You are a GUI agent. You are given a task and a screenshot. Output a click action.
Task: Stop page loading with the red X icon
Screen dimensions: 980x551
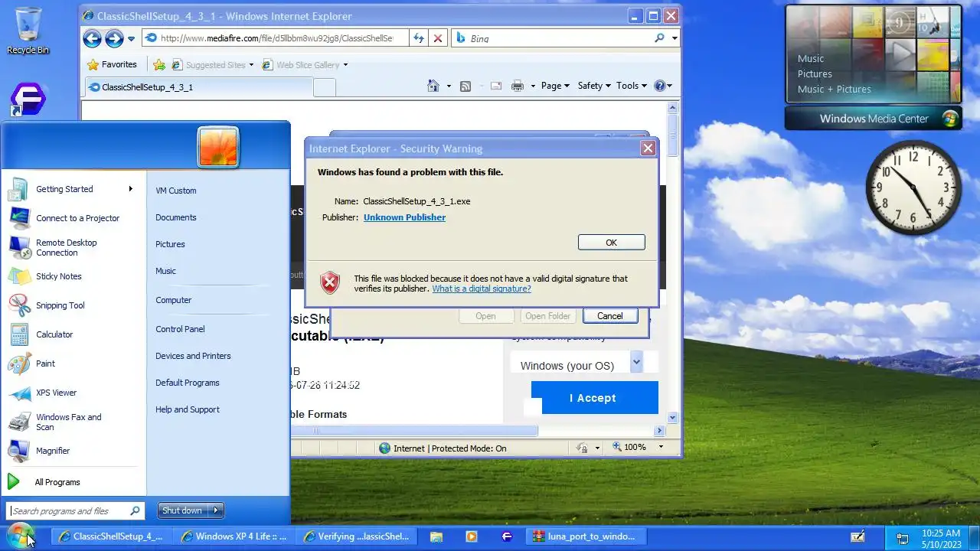(x=438, y=38)
